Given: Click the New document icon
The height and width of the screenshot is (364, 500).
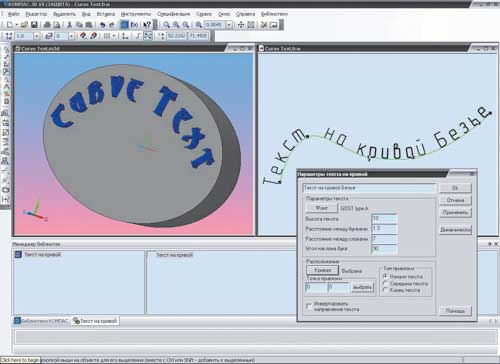Looking at the screenshot, I should tap(10, 25).
